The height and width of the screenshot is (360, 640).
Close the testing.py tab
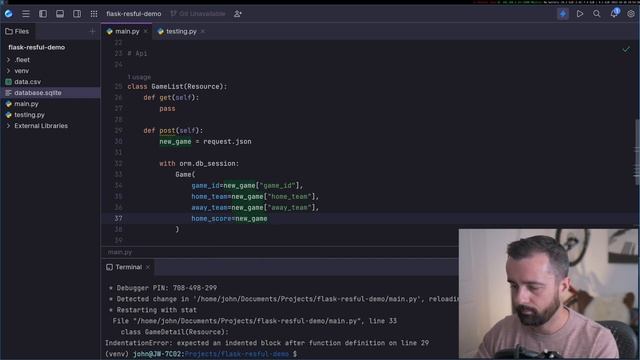(x=203, y=31)
